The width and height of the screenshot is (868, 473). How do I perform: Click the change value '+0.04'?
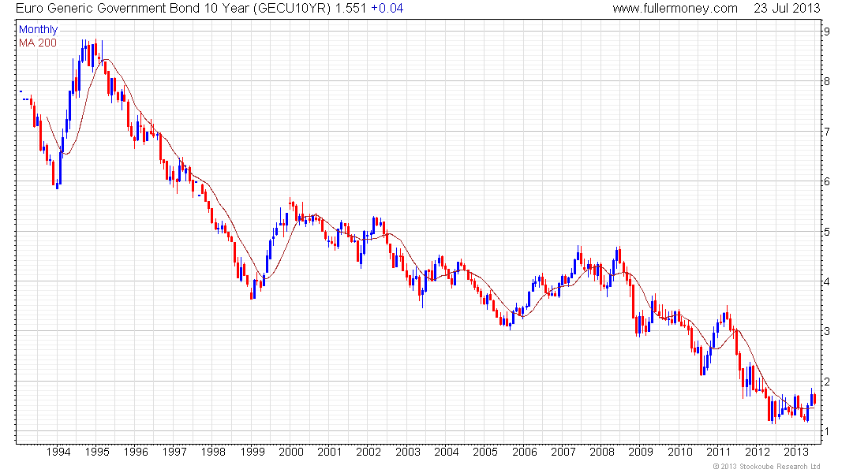click(x=387, y=9)
